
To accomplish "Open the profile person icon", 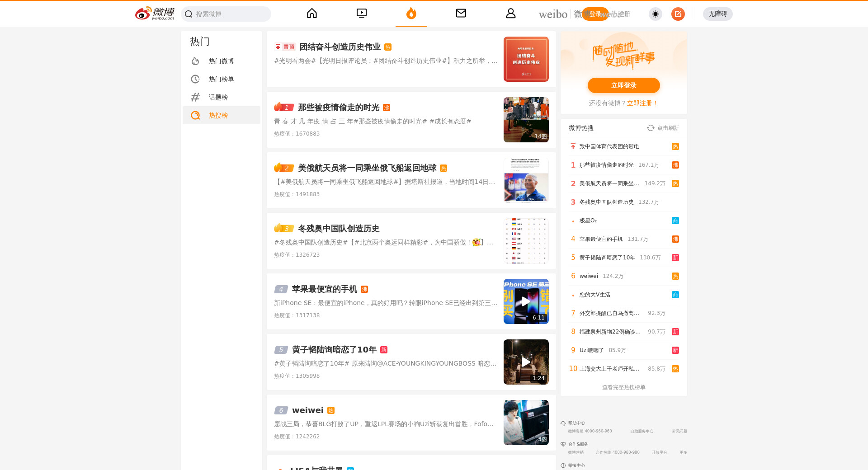I will pos(511,14).
